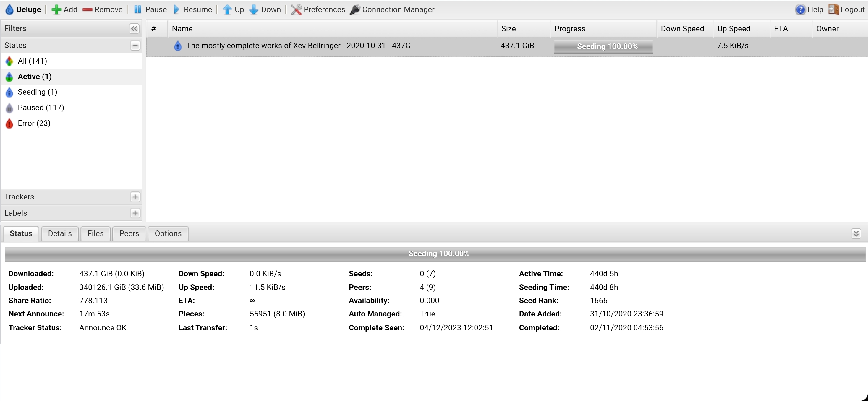Click the Share Ratio value 778.113
868x401 pixels.
tap(93, 300)
